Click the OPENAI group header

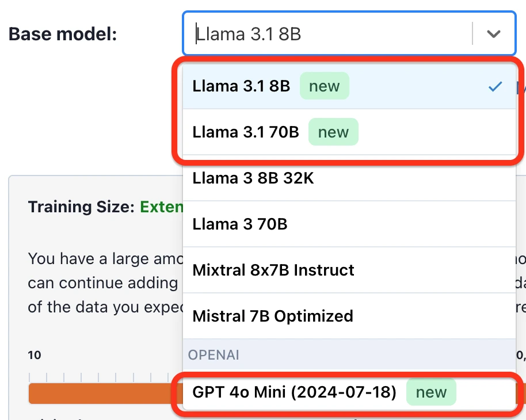point(214,355)
